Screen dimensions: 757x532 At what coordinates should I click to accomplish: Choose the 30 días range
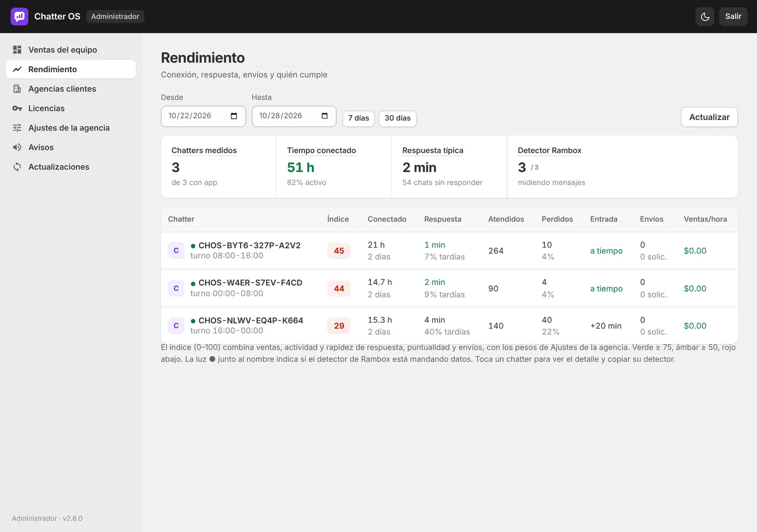click(397, 118)
